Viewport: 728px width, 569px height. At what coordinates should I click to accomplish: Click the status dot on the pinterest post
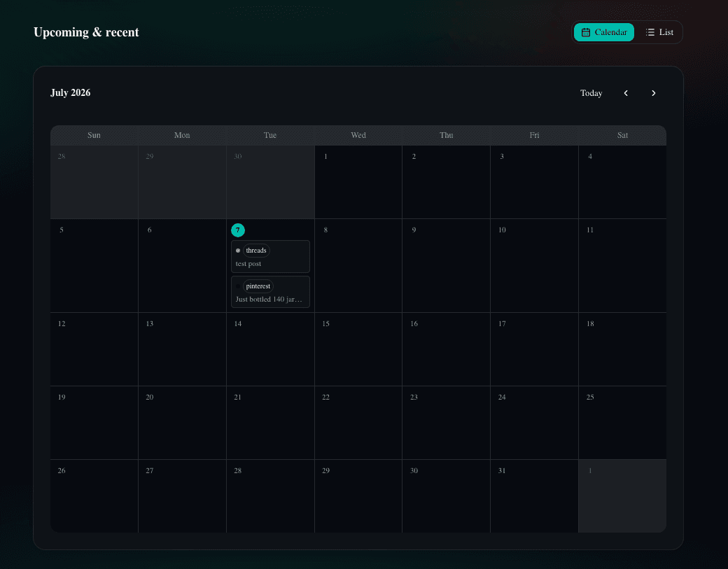238,286
